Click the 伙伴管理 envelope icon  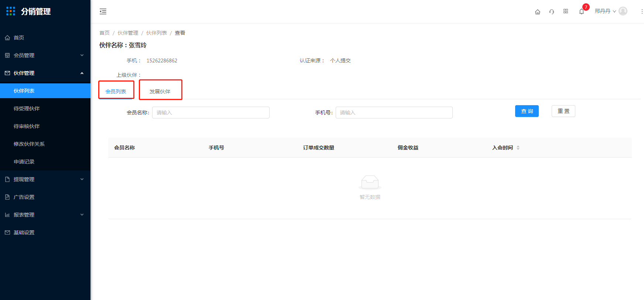pos(7,73)
